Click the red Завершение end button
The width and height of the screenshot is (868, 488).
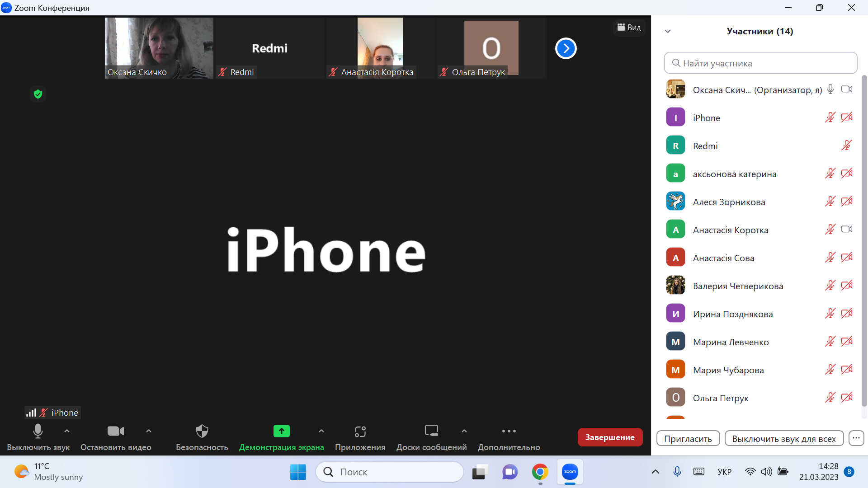[610, 437]
